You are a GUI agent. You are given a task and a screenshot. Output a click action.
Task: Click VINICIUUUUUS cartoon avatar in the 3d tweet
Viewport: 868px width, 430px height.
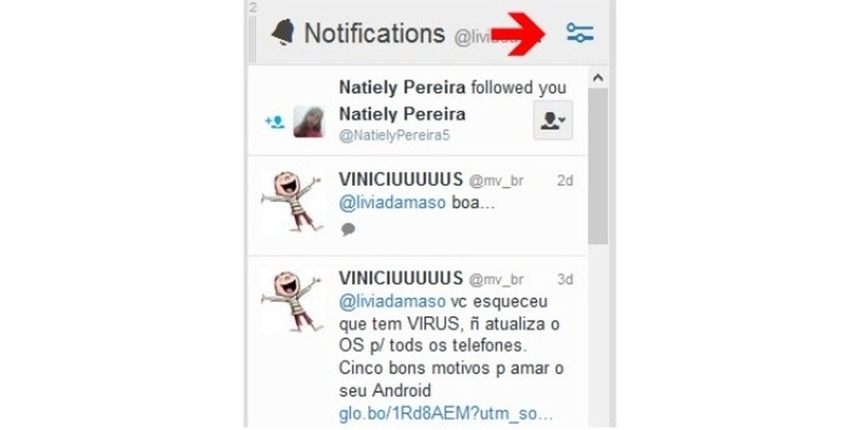coord(291,301)
